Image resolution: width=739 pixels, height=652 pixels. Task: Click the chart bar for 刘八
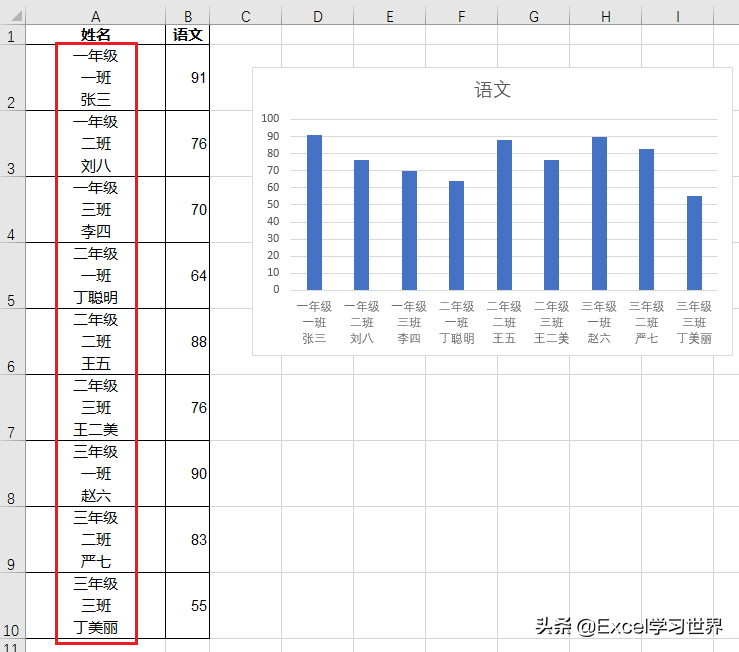[361, 225]
